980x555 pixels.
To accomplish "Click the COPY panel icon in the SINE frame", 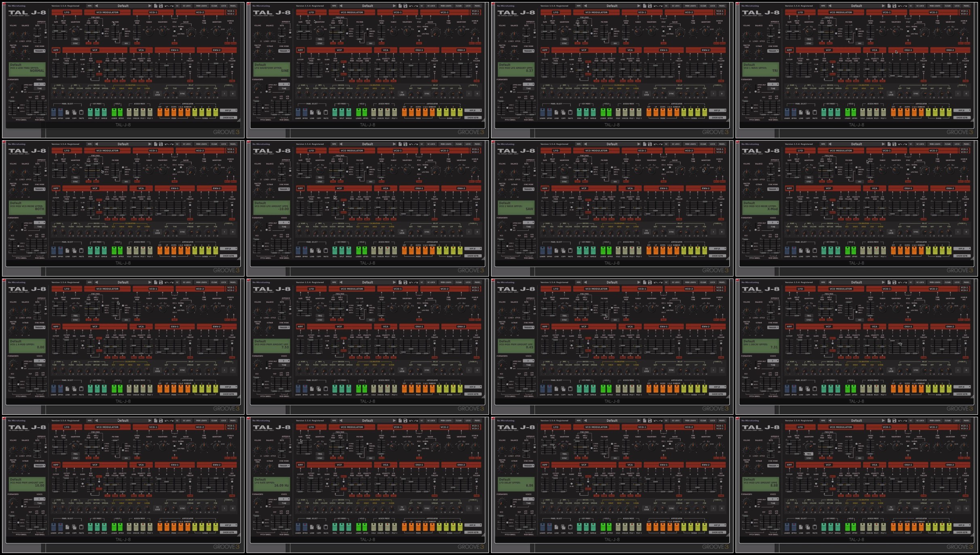I will (319, 112).
